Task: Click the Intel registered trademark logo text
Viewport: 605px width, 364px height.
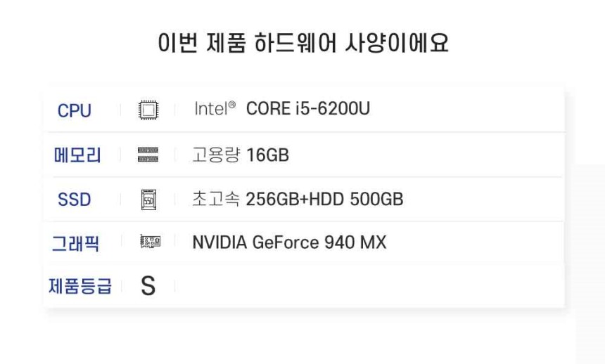Action: click(x=215, y=109)
